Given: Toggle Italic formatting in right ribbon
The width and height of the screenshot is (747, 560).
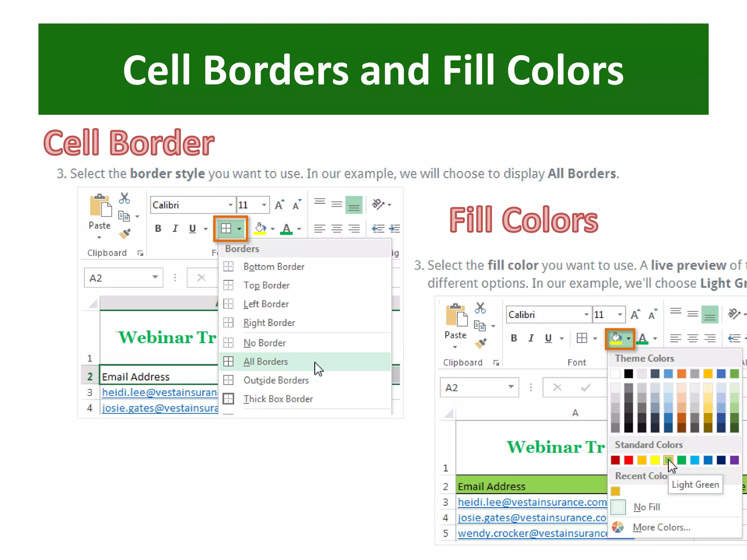Looking at the screenshot, I should (531, 338).
